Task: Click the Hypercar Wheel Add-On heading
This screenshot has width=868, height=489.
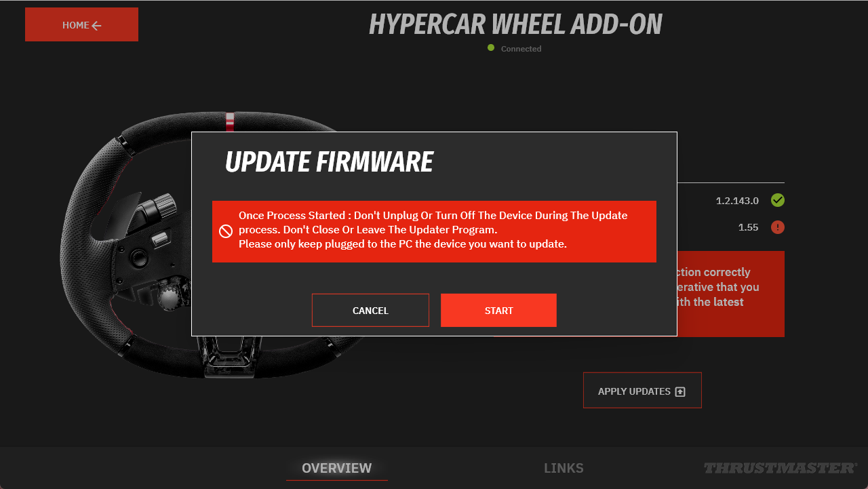Action: 515,24
